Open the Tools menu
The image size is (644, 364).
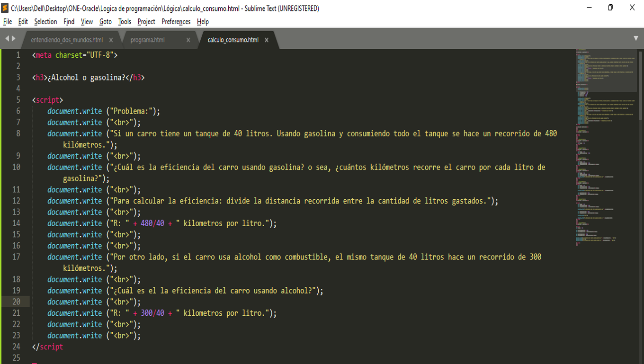tap(125, 22)
